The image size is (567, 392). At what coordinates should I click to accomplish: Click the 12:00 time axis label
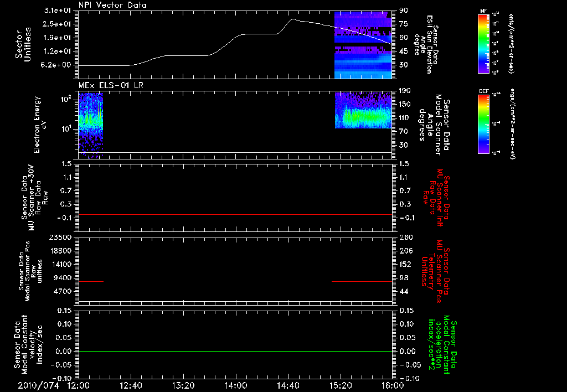pyautogui.click(x=79, y=385)
